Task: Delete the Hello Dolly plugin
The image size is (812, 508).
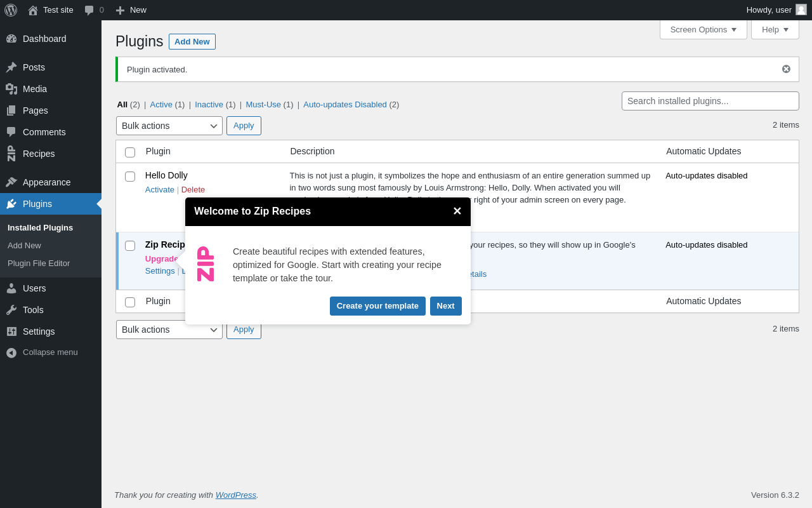Action: pyautogui.click(x=193, y=189)
